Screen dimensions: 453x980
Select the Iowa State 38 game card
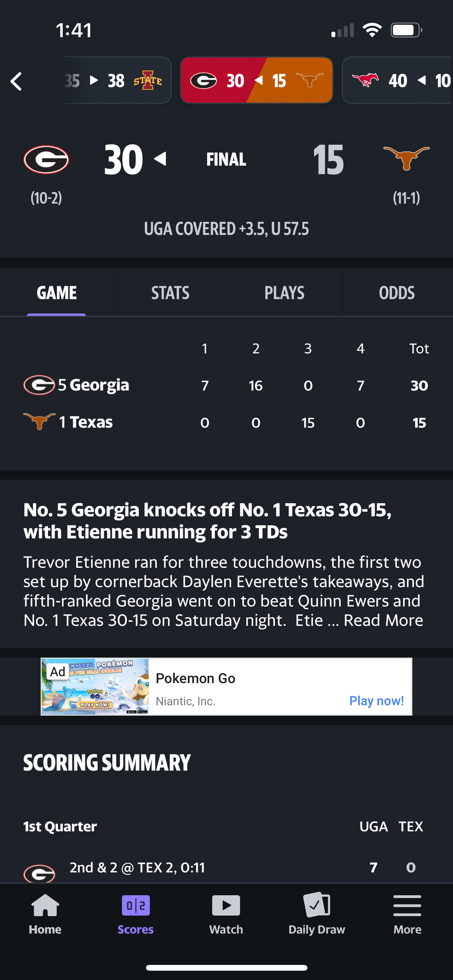point(116,81)
